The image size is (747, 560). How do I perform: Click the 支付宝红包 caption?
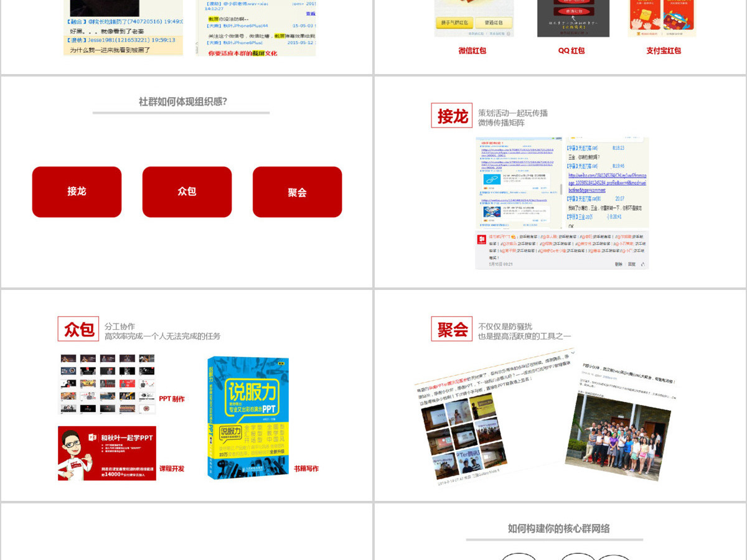[x=664, y=51]
